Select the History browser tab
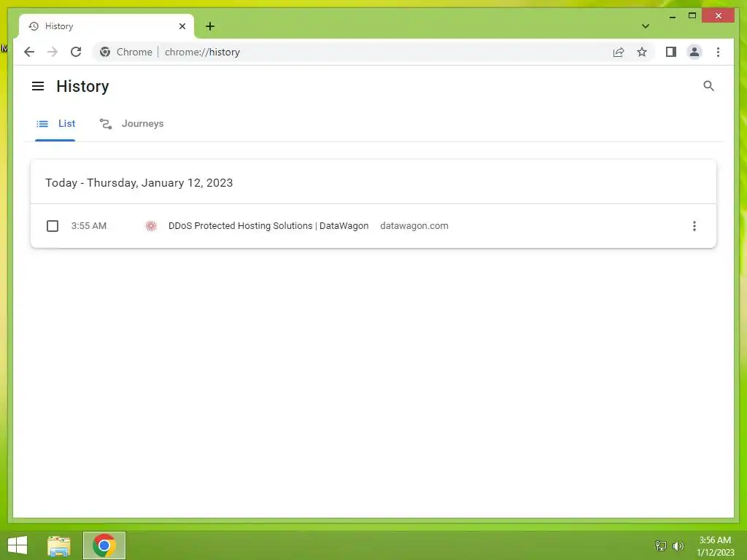This screenshot has width=747, height=560. [x=107, y=26]
